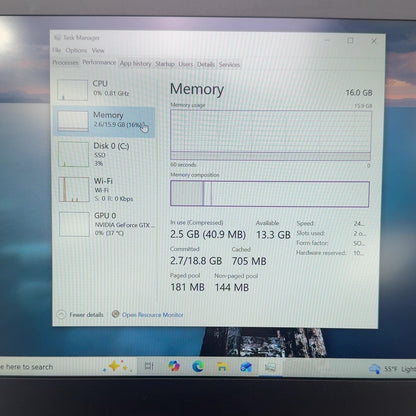Switch to the Processes tab
Image resolution: width=416 pixels, height=416 pixels.
click(x=65, y=63)
